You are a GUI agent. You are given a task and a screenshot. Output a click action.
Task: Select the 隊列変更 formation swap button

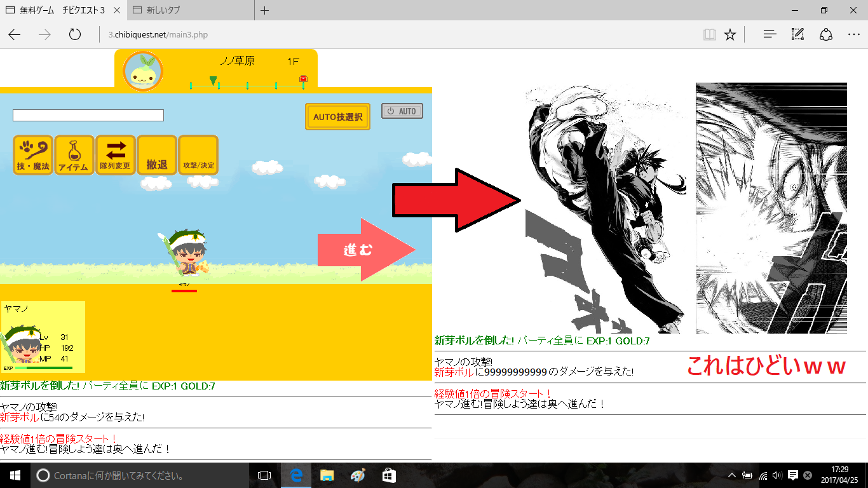116,155
